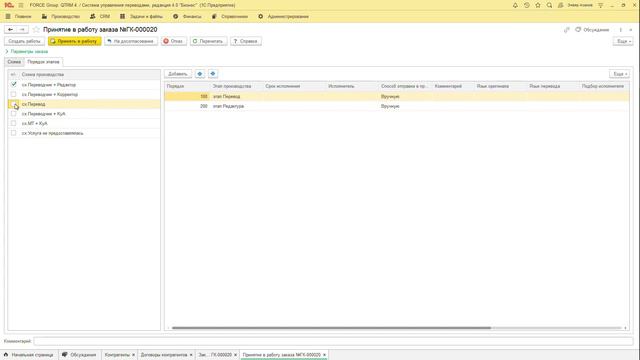Expand the Параметры заказа section
This screenshot has height=360, width=640.
click(x=27, y=52)
